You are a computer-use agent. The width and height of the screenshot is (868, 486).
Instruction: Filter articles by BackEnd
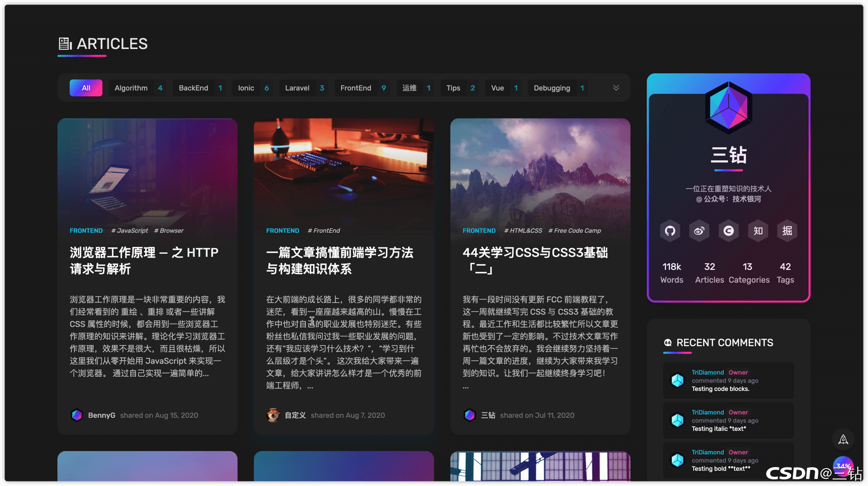pos(200,88)
